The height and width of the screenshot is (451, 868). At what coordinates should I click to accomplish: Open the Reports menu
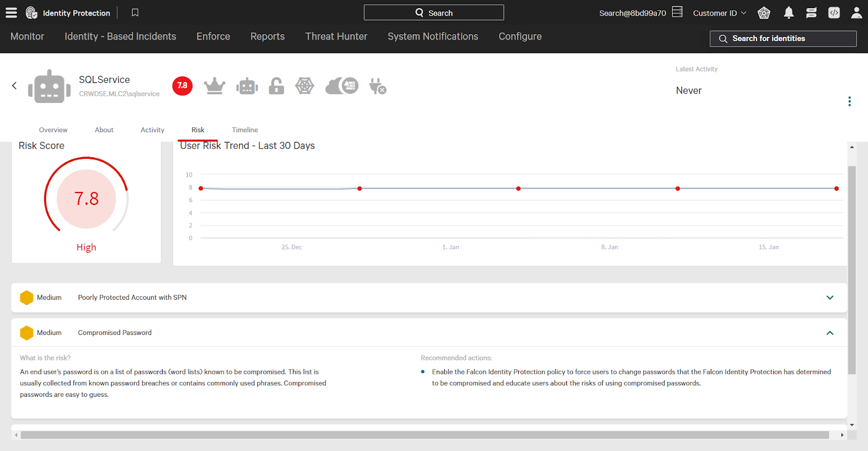point(267,36)
